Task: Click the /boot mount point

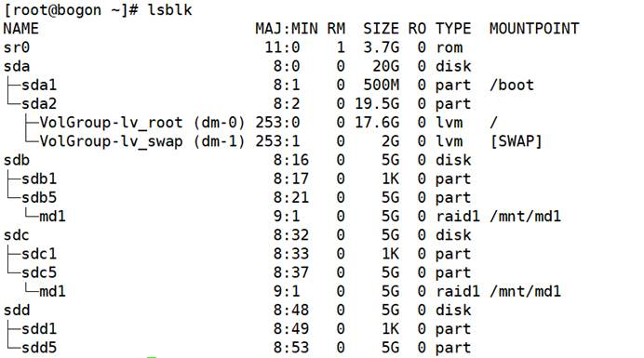Action: pos(511,85)
